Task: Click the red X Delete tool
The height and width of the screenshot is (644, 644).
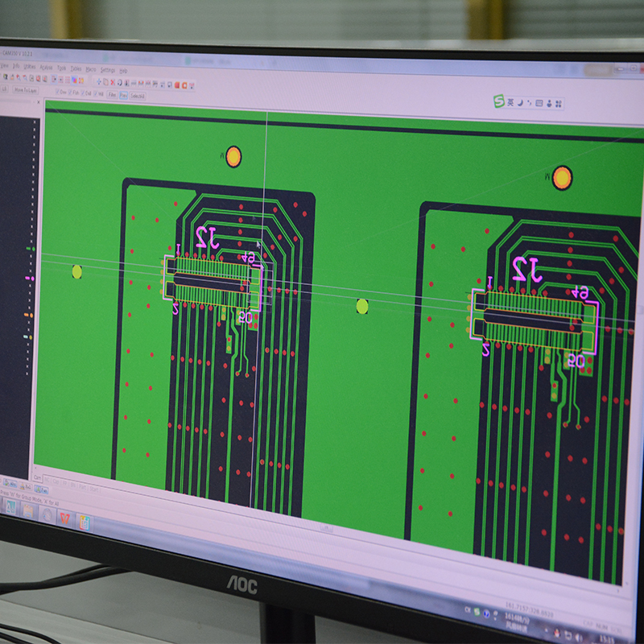Action: click(113, 82)
